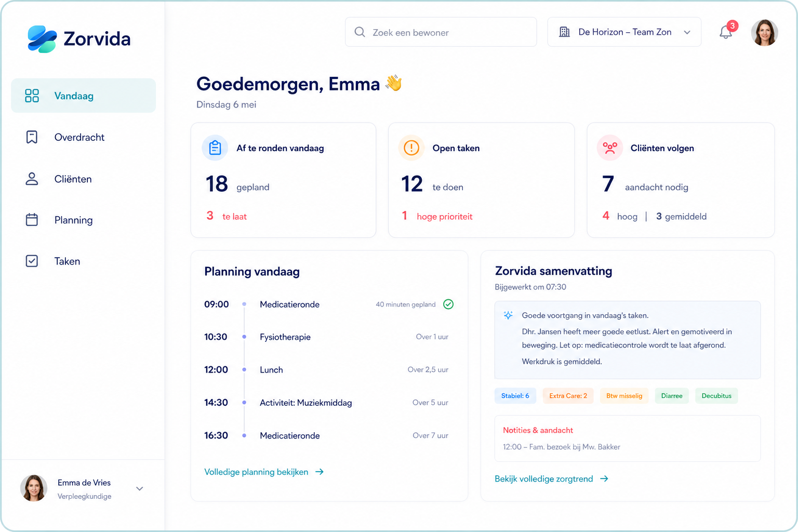The width and height of the screenshot is (798, 532).
Task: Click Bijgewerkt om 07:30 text
Action: click(530, 287)
